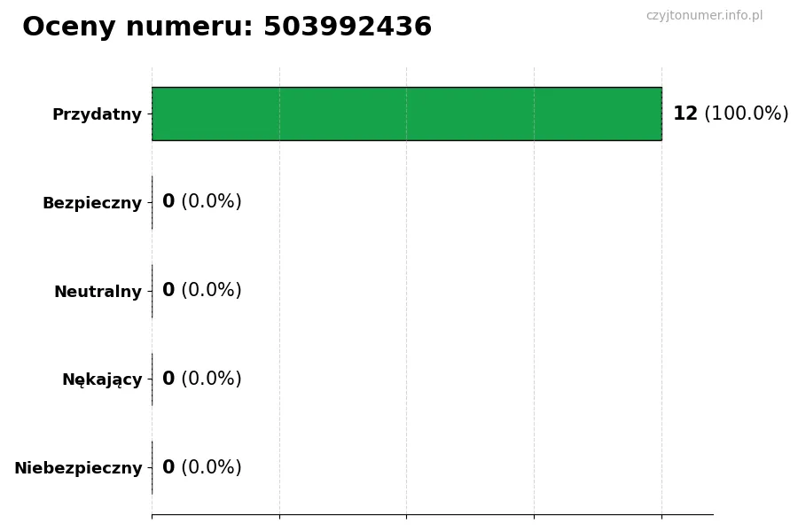The image size is (798, 532).
Task: Click the empty bar sliver for Neutralny
Action: point(153,291)
